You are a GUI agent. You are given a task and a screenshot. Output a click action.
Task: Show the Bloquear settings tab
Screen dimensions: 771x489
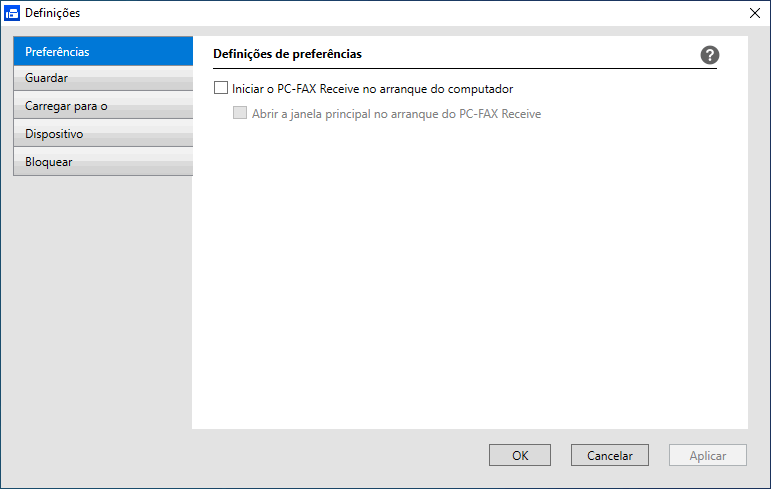click(x=103, y=161)
